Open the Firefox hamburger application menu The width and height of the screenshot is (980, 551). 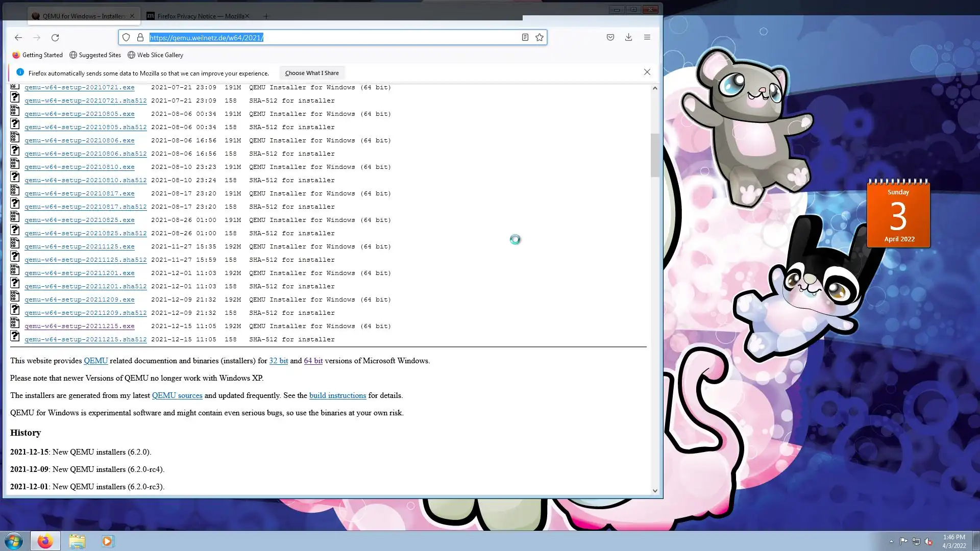coord(647,37)
